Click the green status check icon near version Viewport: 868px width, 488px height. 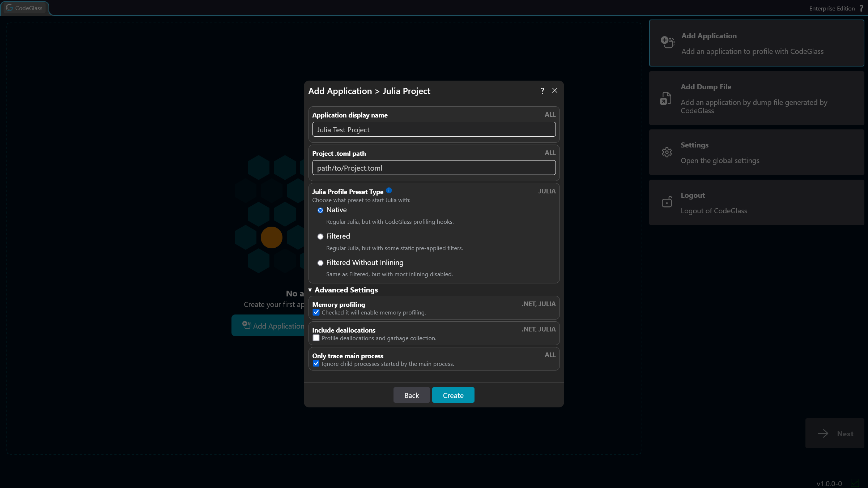(855, 483)
